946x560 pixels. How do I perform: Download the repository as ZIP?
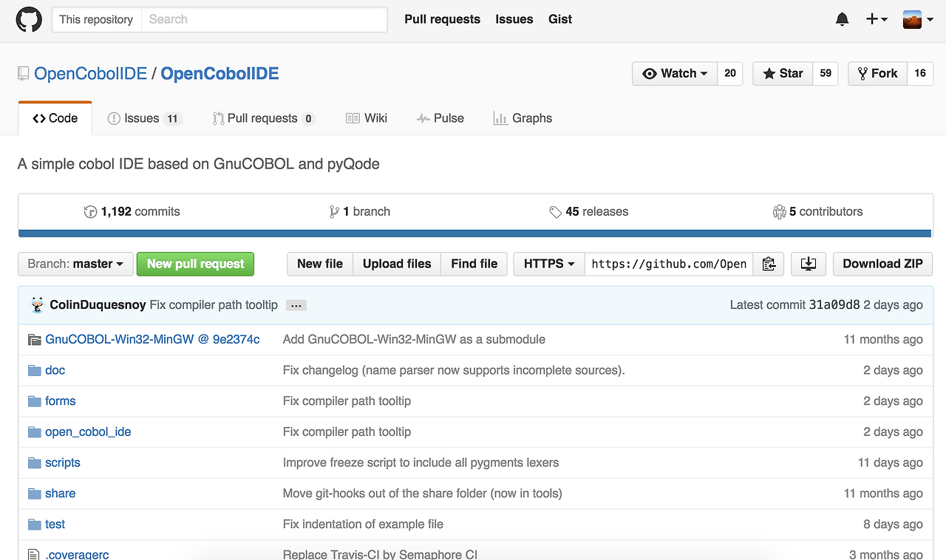882,264
